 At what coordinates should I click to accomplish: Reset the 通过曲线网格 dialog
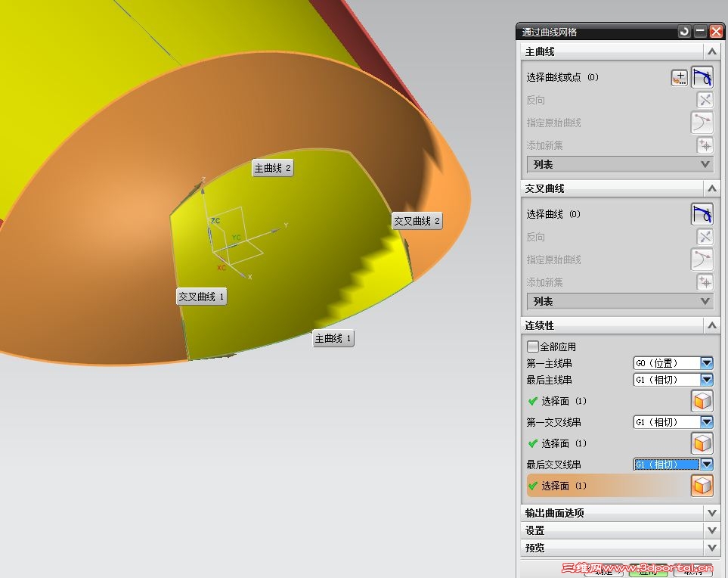click(x=684, y=32)
